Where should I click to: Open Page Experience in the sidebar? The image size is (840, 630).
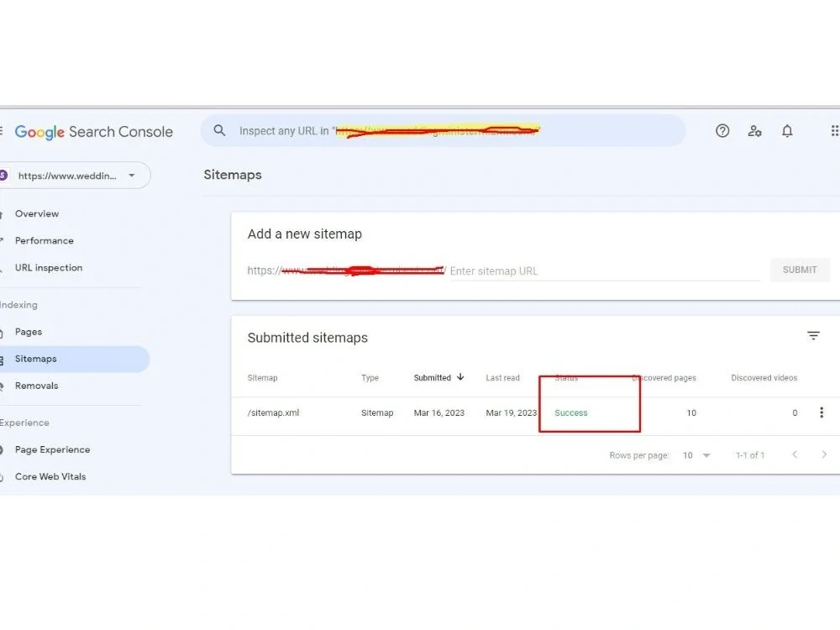52,449
